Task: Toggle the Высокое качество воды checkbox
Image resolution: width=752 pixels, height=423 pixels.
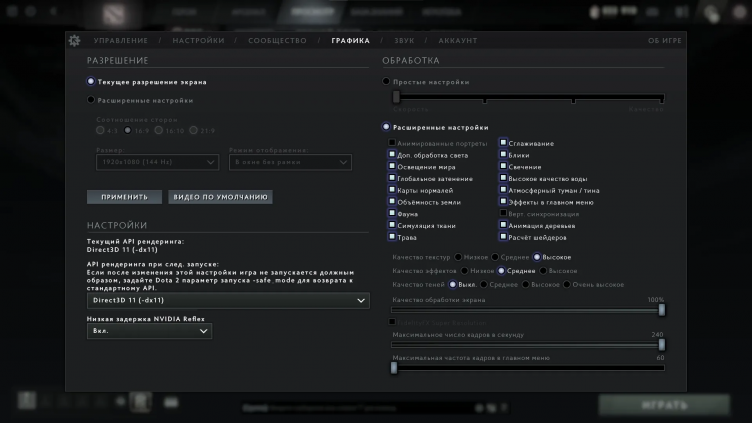Action: point(504,178)
